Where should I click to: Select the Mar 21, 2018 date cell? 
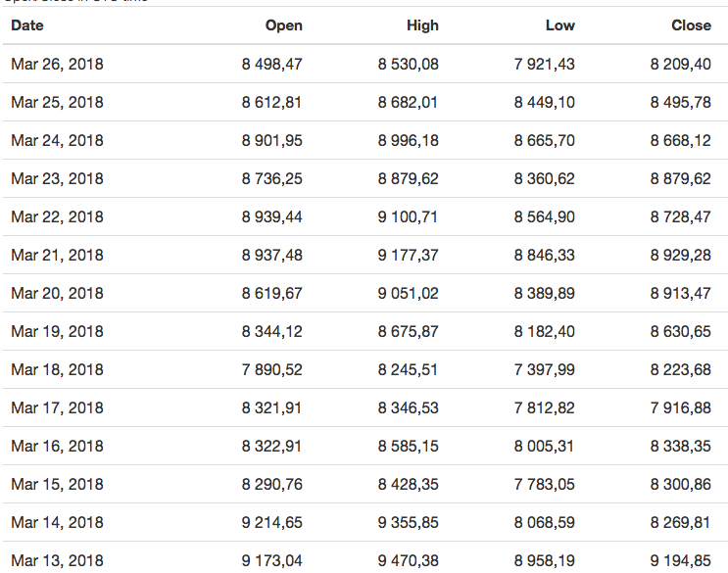pos(57,255)
